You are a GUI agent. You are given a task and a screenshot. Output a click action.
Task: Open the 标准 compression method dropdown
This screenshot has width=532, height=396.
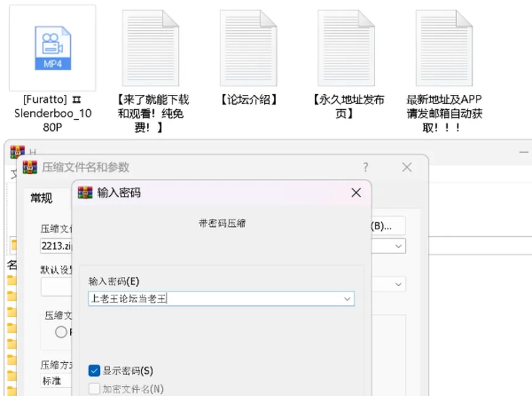[x=57, y=380]
